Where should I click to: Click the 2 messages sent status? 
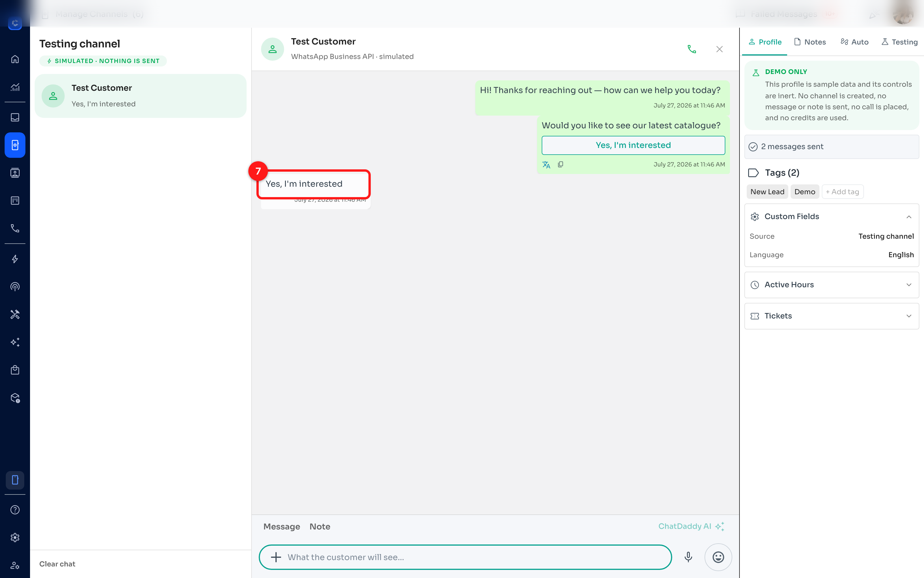(832, 147)
